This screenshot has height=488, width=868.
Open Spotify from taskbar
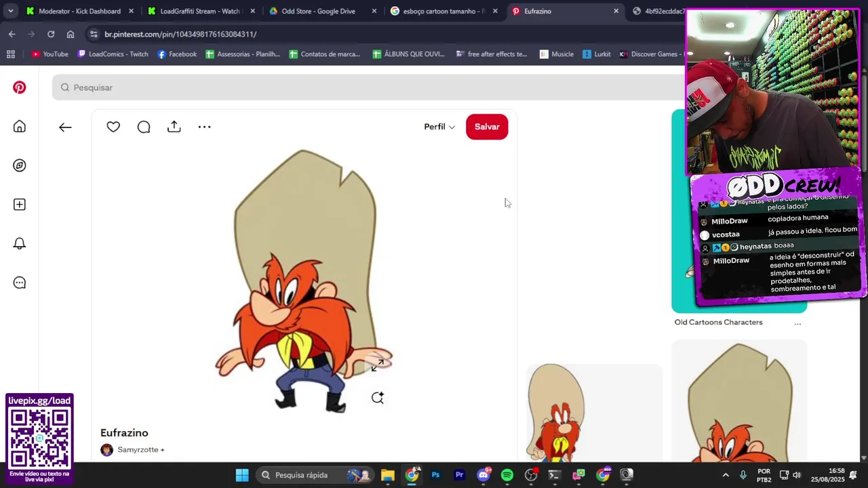coord(507,475)
